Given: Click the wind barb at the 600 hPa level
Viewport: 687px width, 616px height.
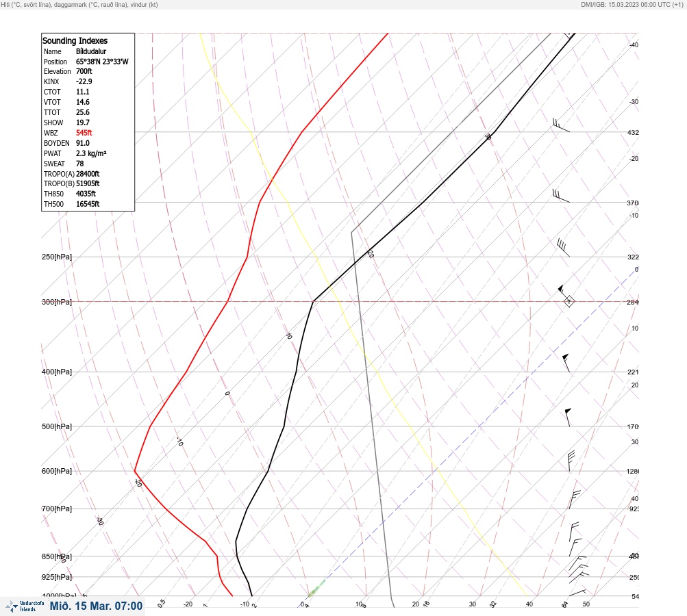Looking at the screenshot, I should coord(571,461).
